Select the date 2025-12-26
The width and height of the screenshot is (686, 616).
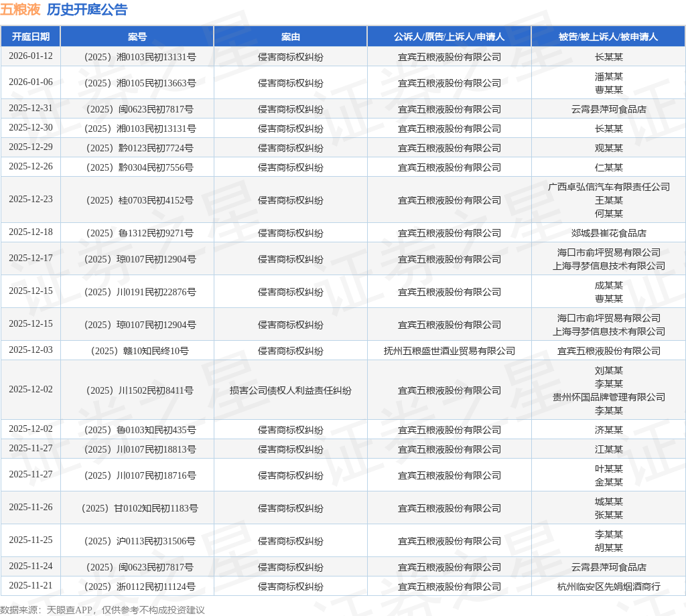31,167
